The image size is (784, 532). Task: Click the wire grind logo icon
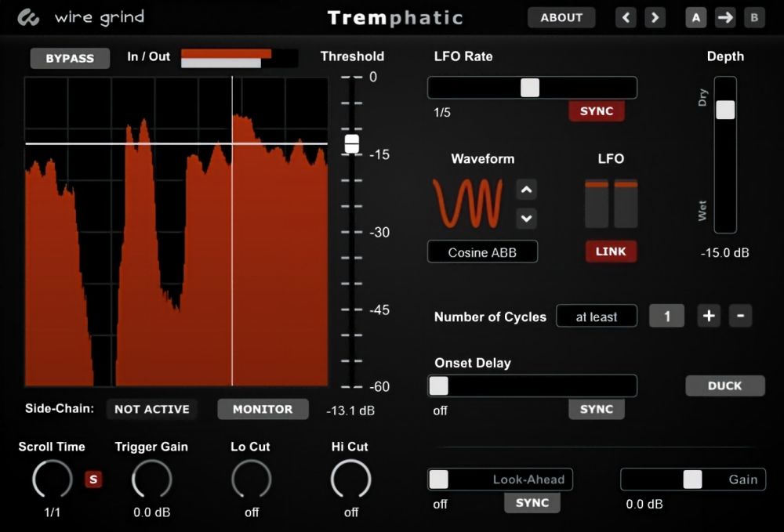click(28, 18)
